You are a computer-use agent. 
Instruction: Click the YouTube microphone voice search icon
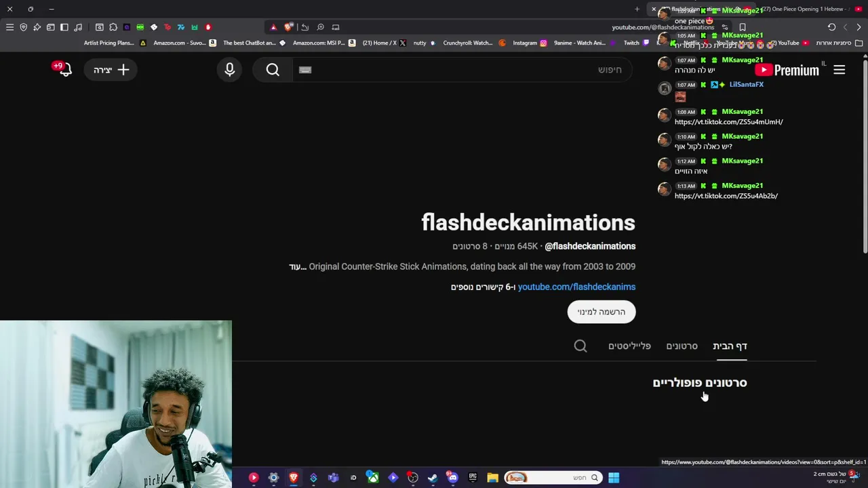(x=230, y=70)
